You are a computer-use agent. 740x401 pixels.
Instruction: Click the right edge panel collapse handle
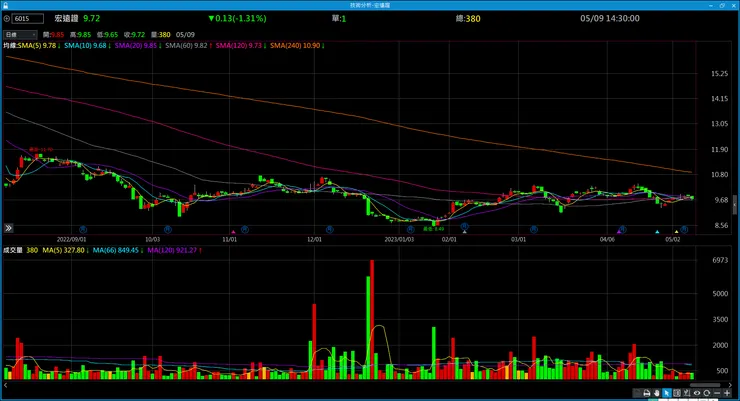(735, 205)
